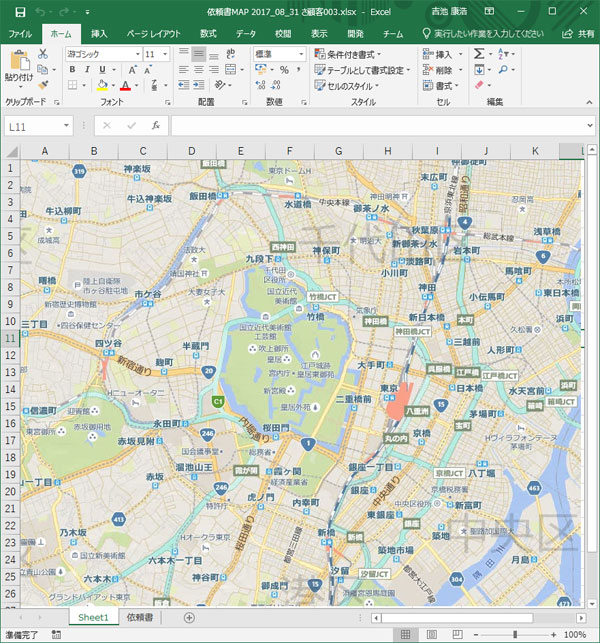Toggle Italic formatting
The width and height of the screenshot is (600, 643).
(x=87, y=69)
